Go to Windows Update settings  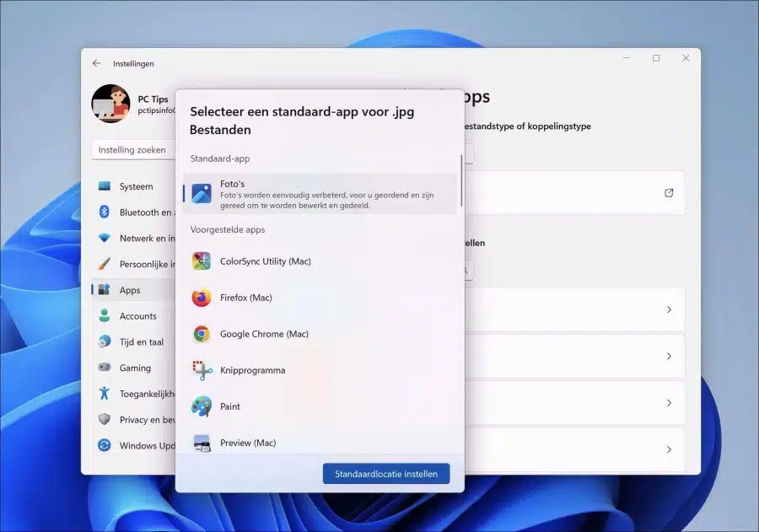click(132, 445)
